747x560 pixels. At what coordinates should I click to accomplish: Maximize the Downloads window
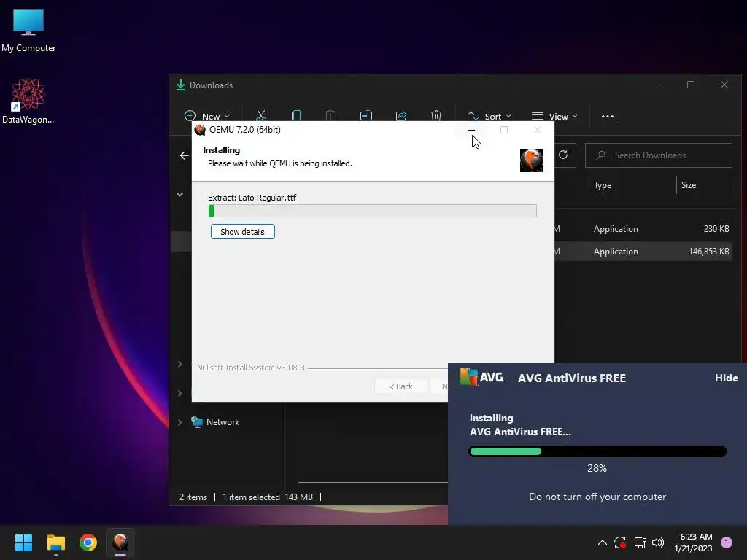(x=691, y=85)
